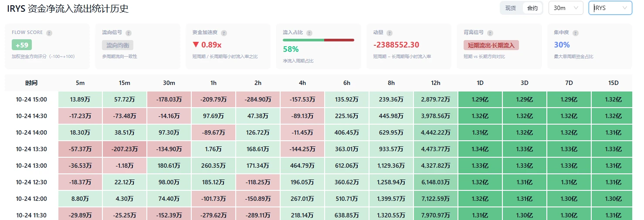
Task: Click the 406.45万 cell
Action: 347,132
